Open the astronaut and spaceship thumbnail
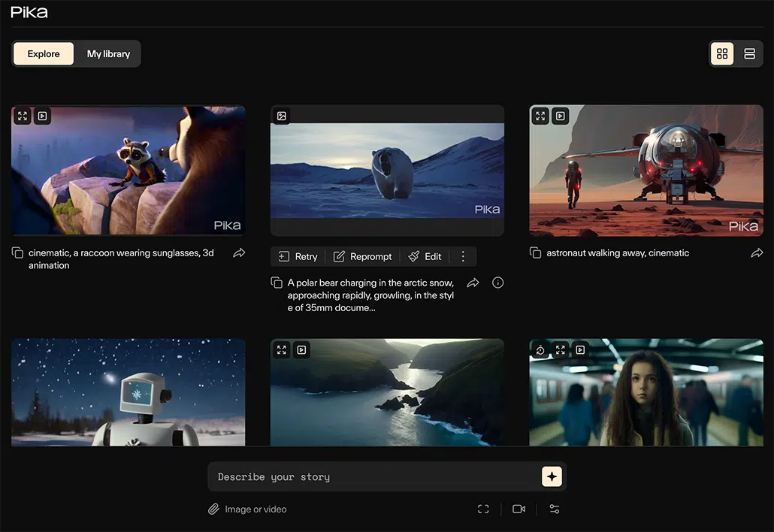Screen dimensions: 774x532 646,171
